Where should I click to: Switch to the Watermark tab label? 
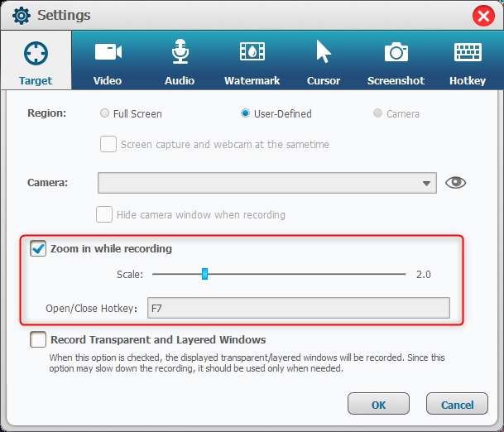click(x=252, y=80)
